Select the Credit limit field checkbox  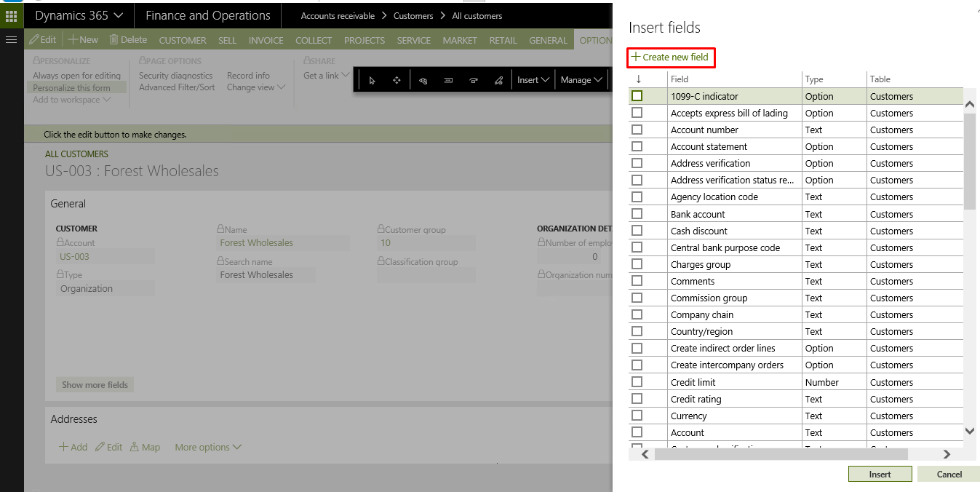(637, 382)
